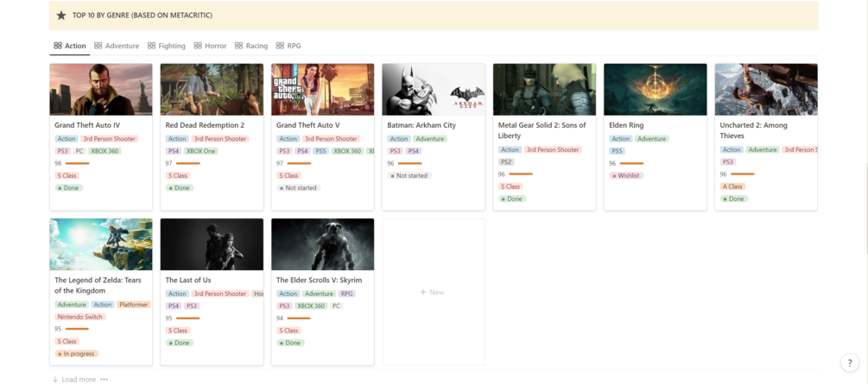This screenshot has width=868, height=384.
Task: Click the Adventure tag on Batman: Arkham City
Action: point(429,139)
